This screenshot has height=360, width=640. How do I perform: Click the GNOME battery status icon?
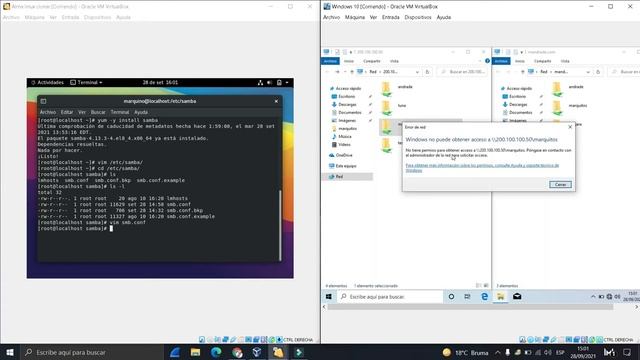pos(279,82)
